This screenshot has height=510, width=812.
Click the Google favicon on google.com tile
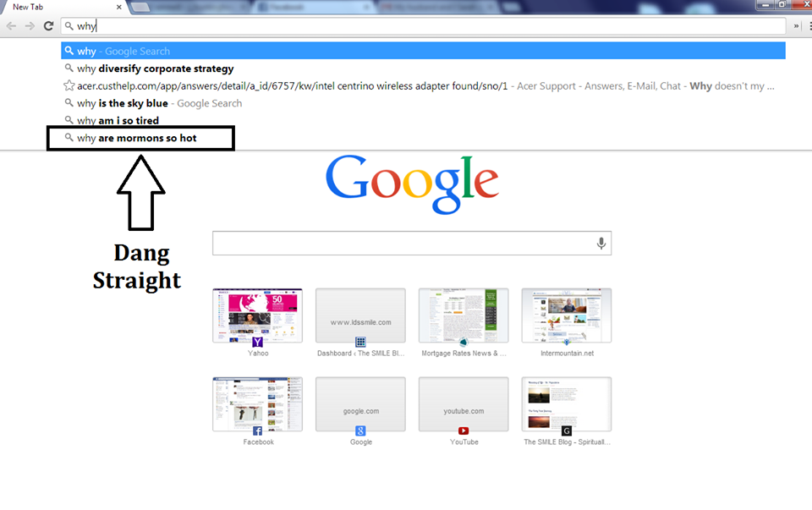tap(360, 430)
